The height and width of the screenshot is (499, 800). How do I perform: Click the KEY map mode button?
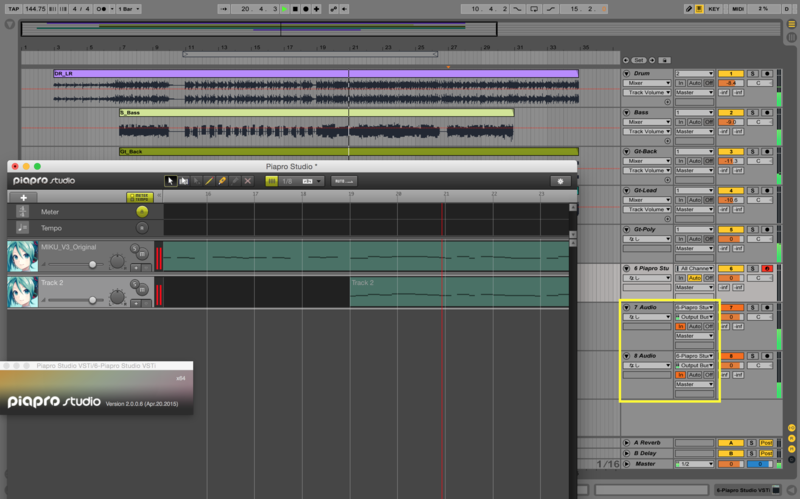pyautogui.click(x=714, y=9)
